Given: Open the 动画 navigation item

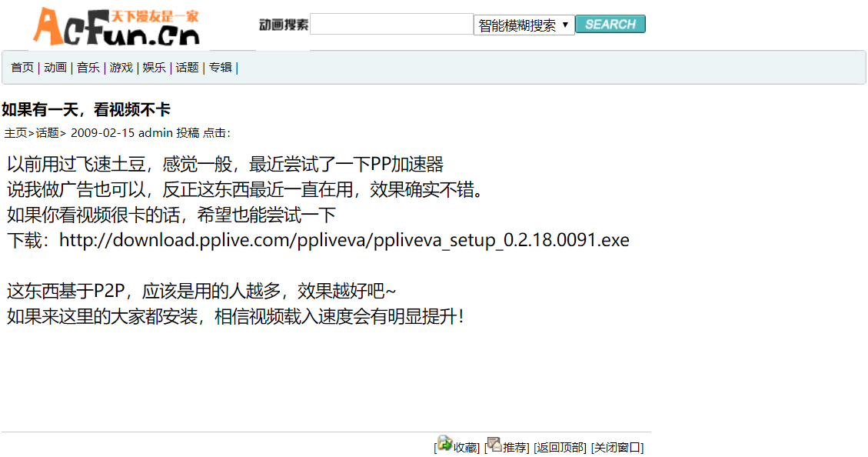Looking at the screenshot, I should 55,68.
